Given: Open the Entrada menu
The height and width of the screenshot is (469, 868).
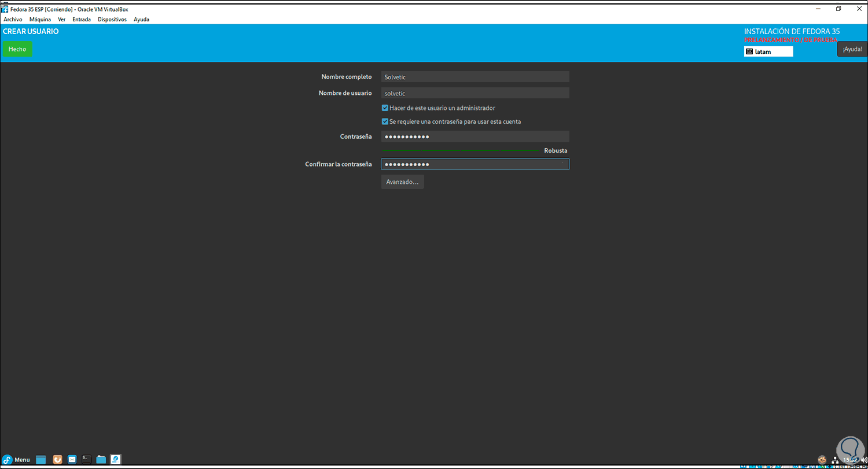Looking at the screenshot, I should click(82, 19).
